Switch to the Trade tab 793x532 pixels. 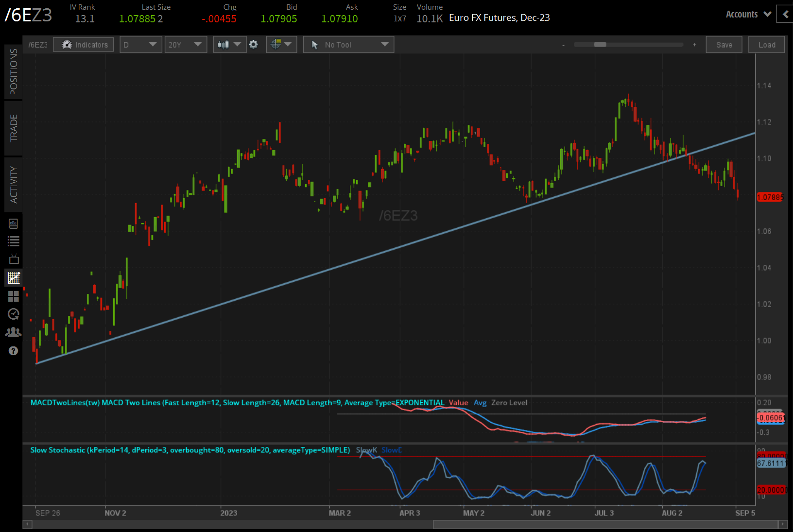[14, 128]
